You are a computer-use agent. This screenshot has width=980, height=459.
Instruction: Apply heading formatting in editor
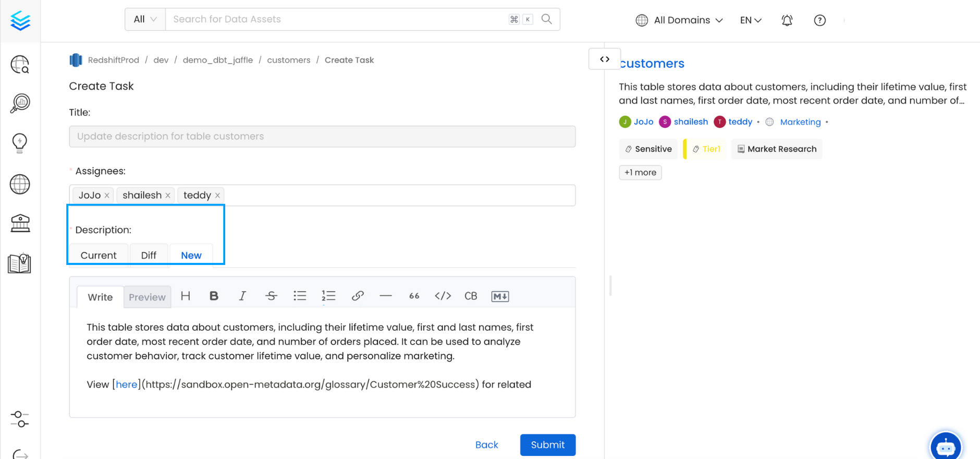(186, 296)
